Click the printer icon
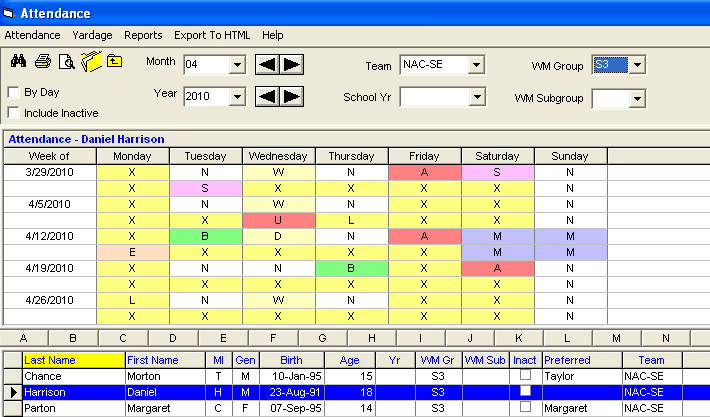The width and height of the screenshot is (710, 417). click(42, 62)
